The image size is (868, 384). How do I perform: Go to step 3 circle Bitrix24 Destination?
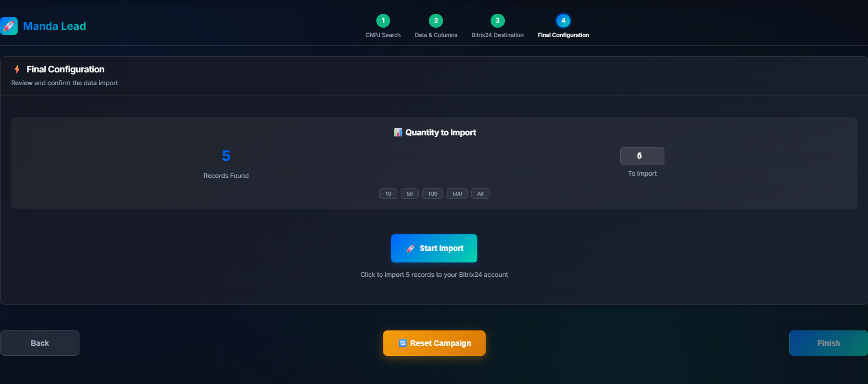497,20
